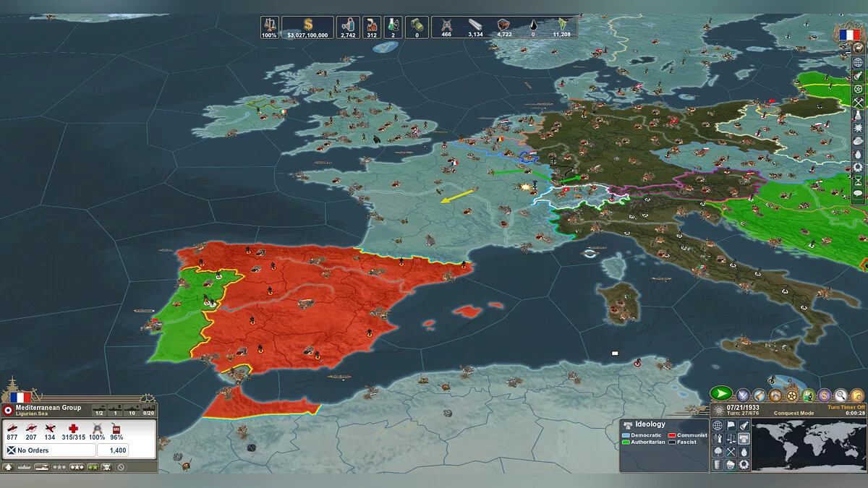
Task: Open the production gear wheel panel
Action: (792, 395)
